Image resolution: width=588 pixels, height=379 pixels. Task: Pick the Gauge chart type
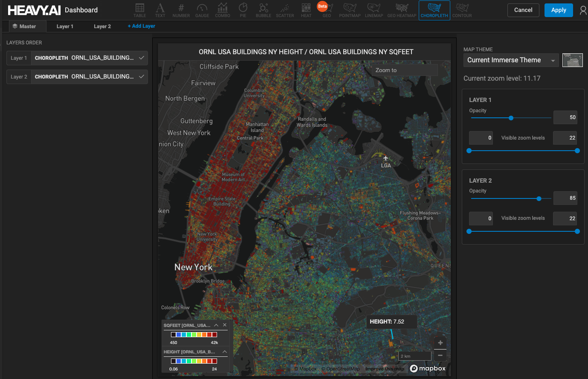[202, 10]
